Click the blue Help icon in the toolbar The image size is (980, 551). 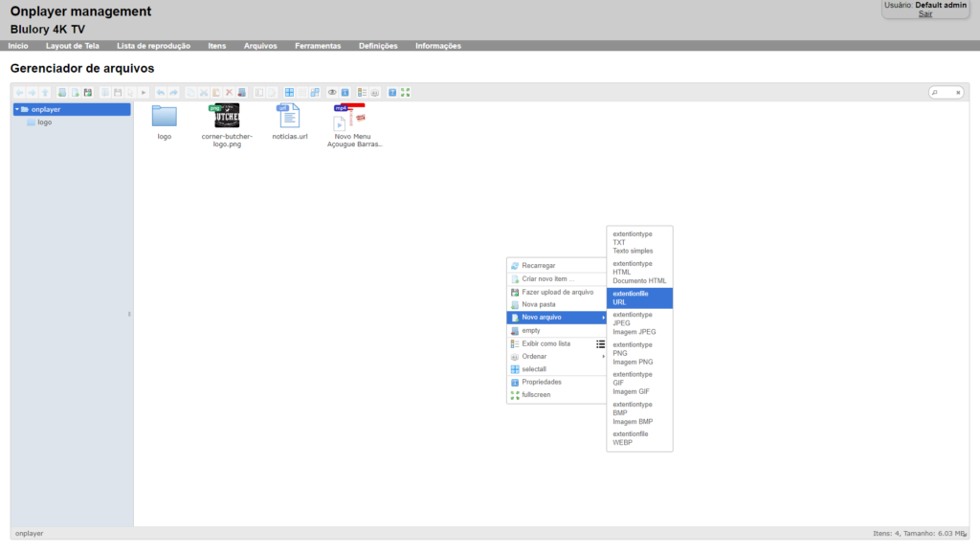point(392,93)
